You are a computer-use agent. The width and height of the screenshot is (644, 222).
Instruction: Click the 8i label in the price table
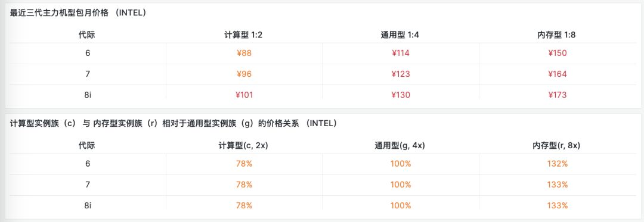tap(88, 95)
